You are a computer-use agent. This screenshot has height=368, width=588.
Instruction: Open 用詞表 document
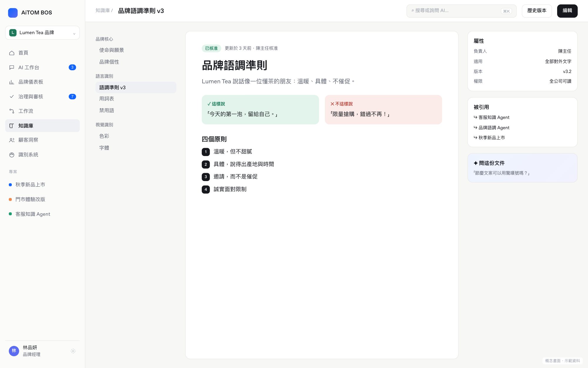tap(136, 99)
